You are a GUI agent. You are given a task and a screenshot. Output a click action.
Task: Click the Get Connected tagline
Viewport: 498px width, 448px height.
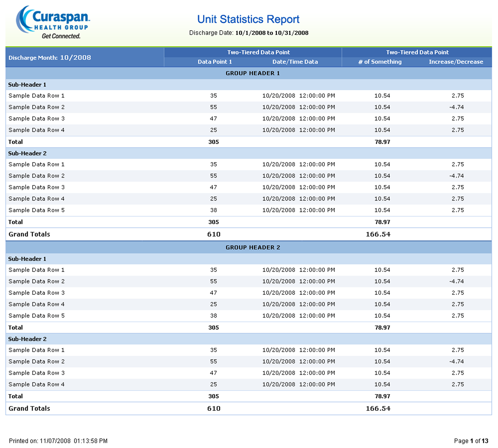61,36
